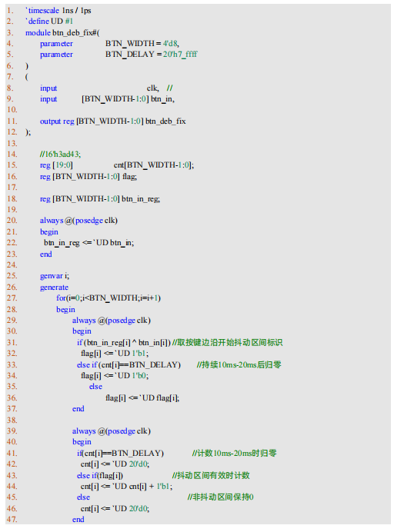
Task: Select flag[i] <= `UD flag[i]; line
Action: tap(142, 398)
